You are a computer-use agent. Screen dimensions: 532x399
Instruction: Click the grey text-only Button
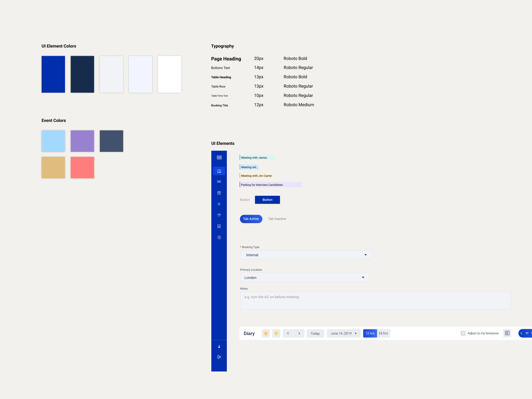(245, 200)
